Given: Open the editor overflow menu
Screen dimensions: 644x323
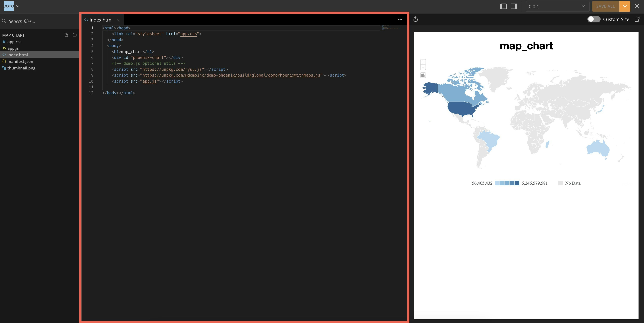Looking at the screenshot, I should pos(400,19).
